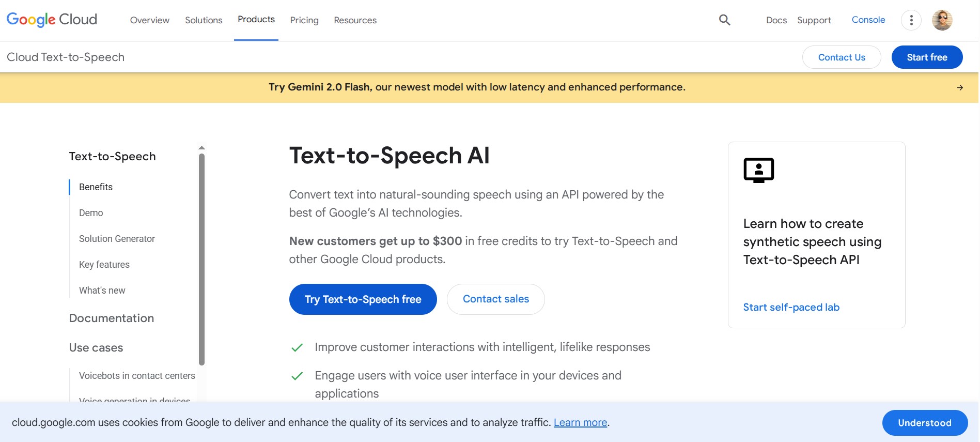Click the Learn how to create synthetic speech card title
Image resolution: width=980 pixels, height=442 pixels.
(812, 242)
